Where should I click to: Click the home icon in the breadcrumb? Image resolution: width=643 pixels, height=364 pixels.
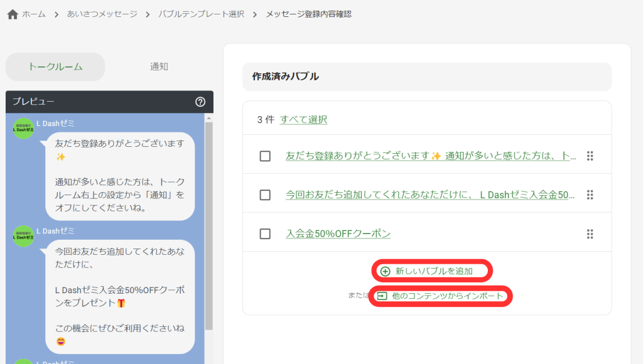point(13,14)
